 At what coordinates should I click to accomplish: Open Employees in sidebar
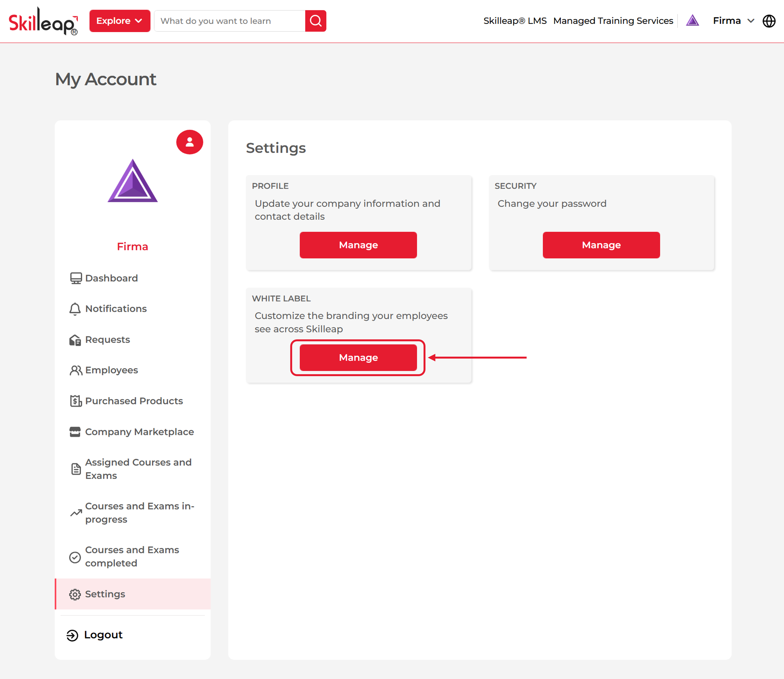(x=111, y=370)
